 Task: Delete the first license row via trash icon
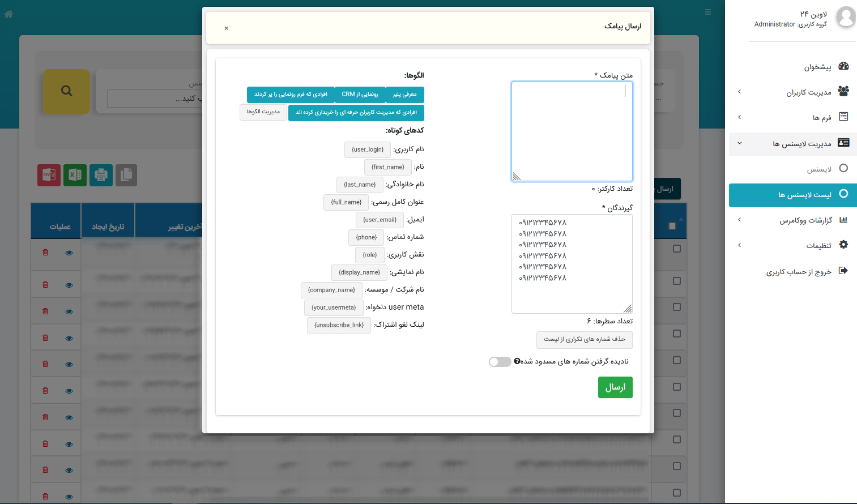(x=45, y=253)
